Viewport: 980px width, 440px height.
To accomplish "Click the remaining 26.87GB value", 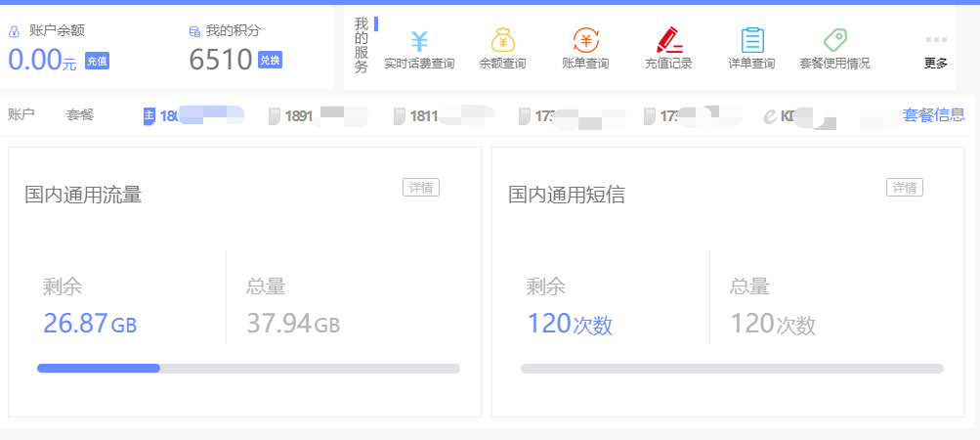I will (x=90, y=325).
